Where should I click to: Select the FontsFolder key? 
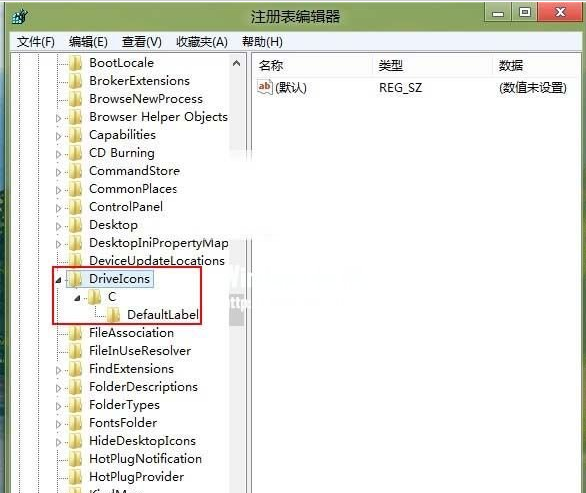click(123, 423)
